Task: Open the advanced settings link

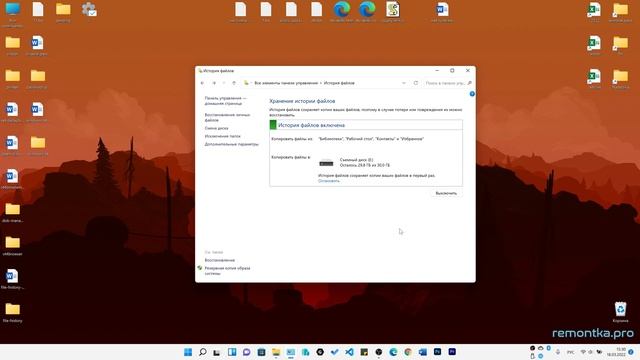Action: pos(231,144)
